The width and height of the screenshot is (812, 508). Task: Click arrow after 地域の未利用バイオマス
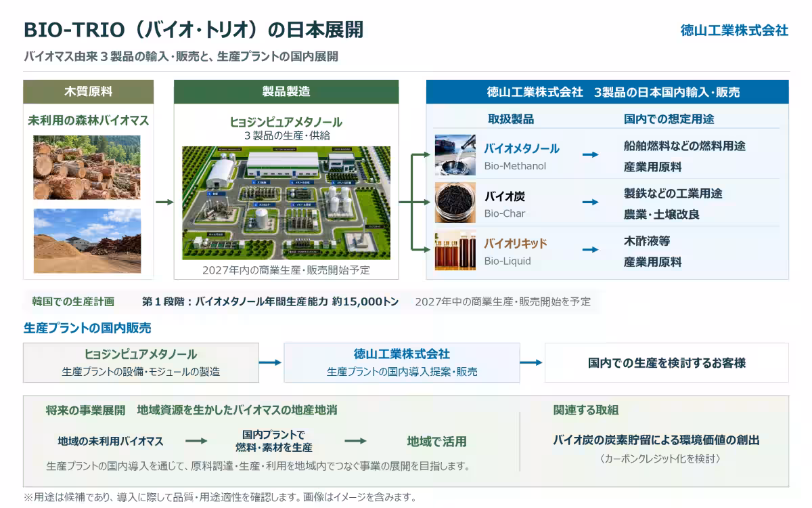coord(196,441)
